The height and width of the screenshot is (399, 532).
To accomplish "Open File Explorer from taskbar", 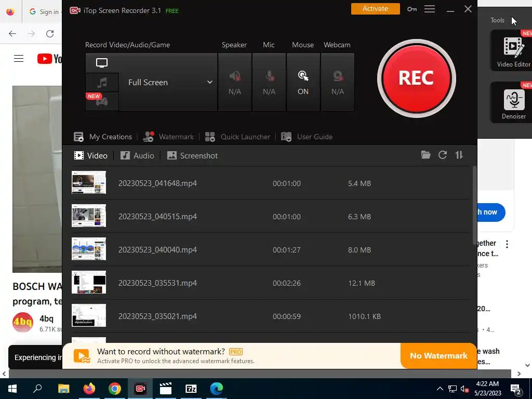I will (63, 389).
